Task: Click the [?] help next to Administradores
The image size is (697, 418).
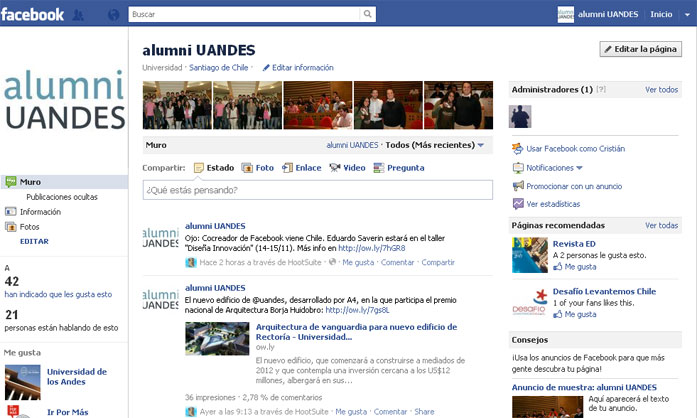Action: 601,89
